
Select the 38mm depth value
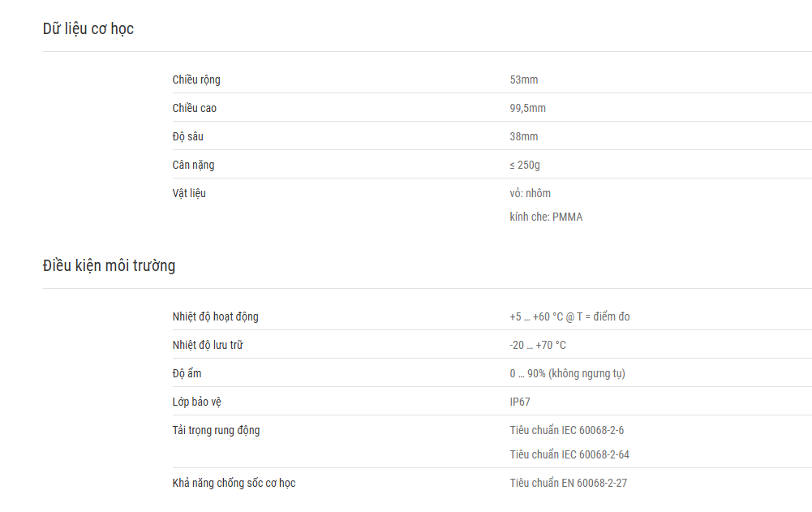[523, 137]
